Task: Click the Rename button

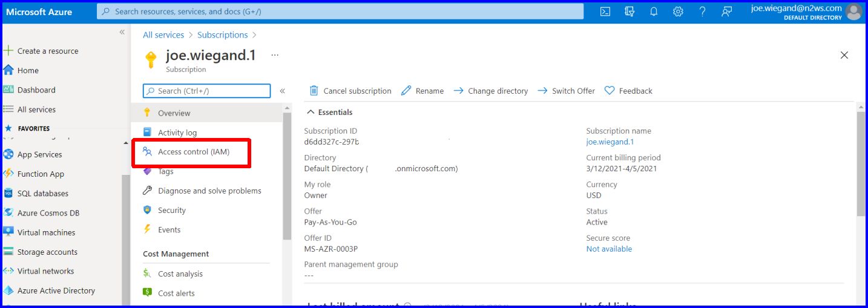Action: pyautogui.click(x=422, y=91)
